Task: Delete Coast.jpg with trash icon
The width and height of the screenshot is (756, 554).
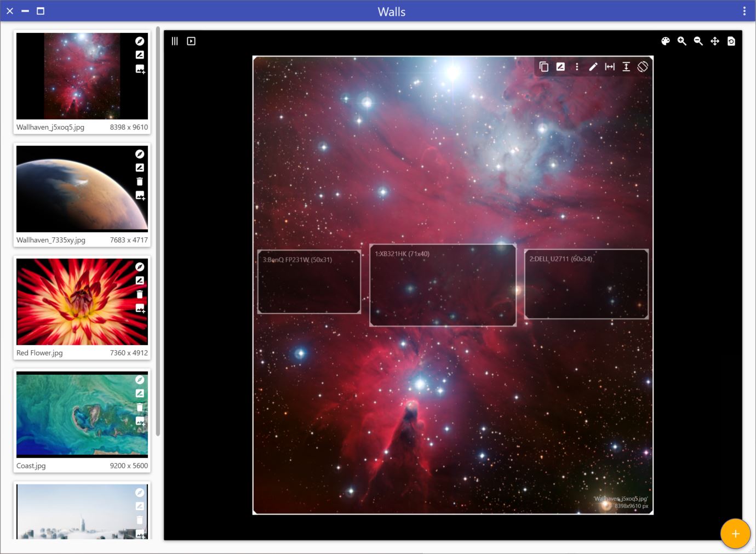Action: [x=140, y=407]
